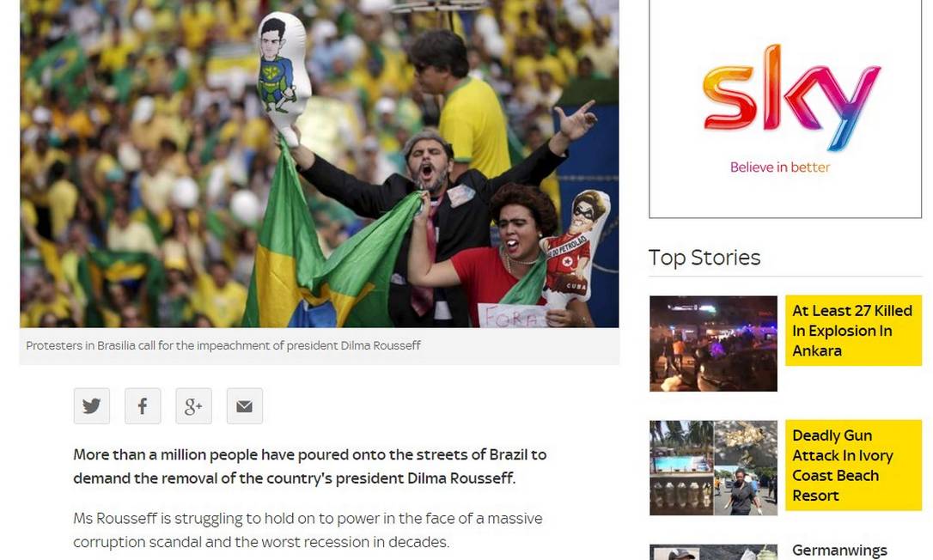933x560 pixels.
Task: Read 'At Least 27 Killed In Explosion In Ankara'
Action: [x=853, y=331]
